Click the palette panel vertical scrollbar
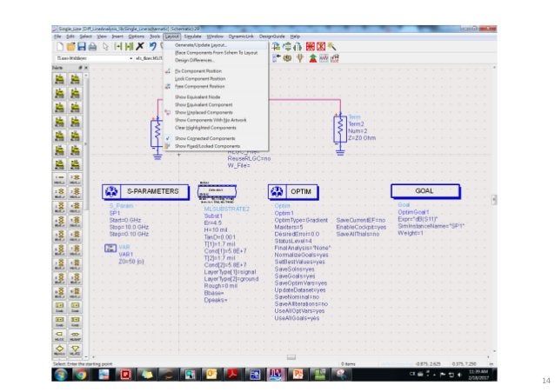The height and width of the screenshot is (392, 555). (86, 212)
